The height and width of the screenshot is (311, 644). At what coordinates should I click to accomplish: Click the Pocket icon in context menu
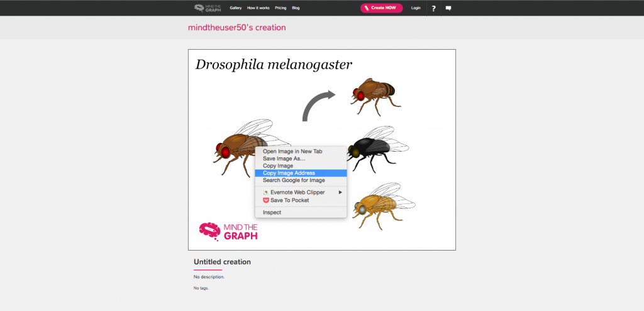(x=266, y=200)
